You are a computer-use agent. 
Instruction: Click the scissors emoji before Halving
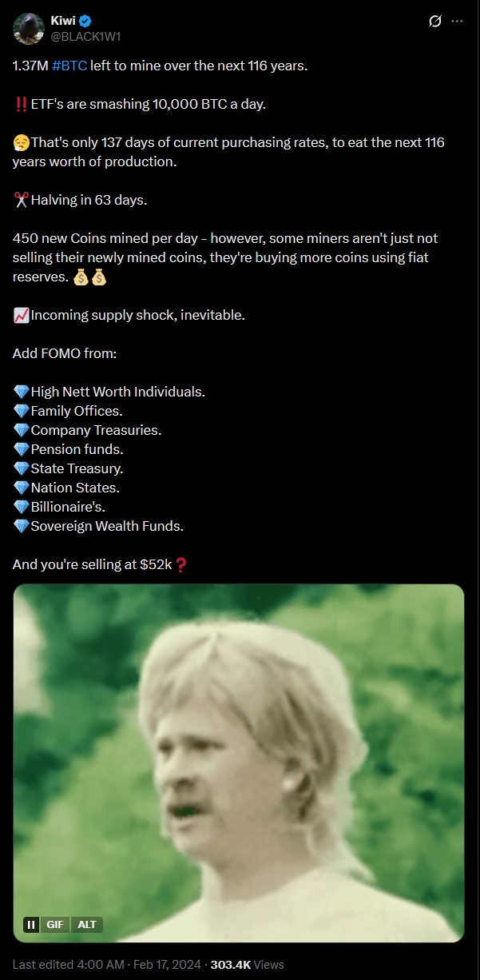pos(22,200)
